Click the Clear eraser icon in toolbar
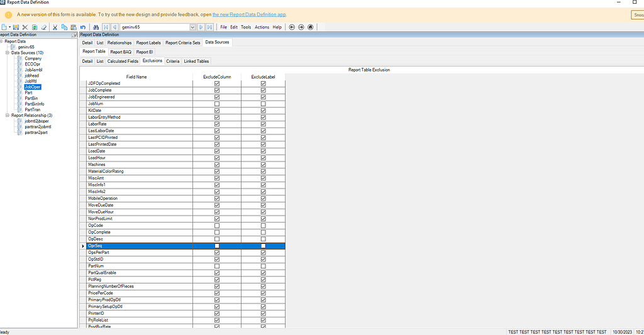This screenshot has width=644, height=335. click(43, 27)
